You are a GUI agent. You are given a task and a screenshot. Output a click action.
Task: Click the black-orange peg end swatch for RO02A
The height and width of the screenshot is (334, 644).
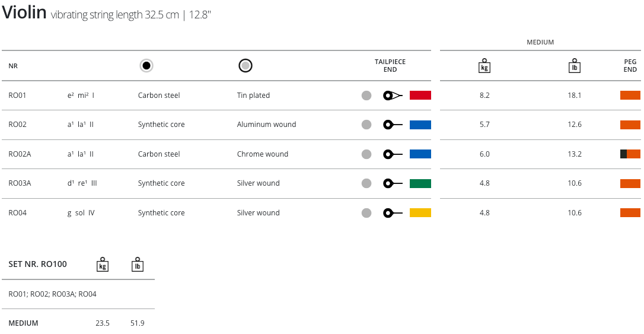(x=630, y=154)
